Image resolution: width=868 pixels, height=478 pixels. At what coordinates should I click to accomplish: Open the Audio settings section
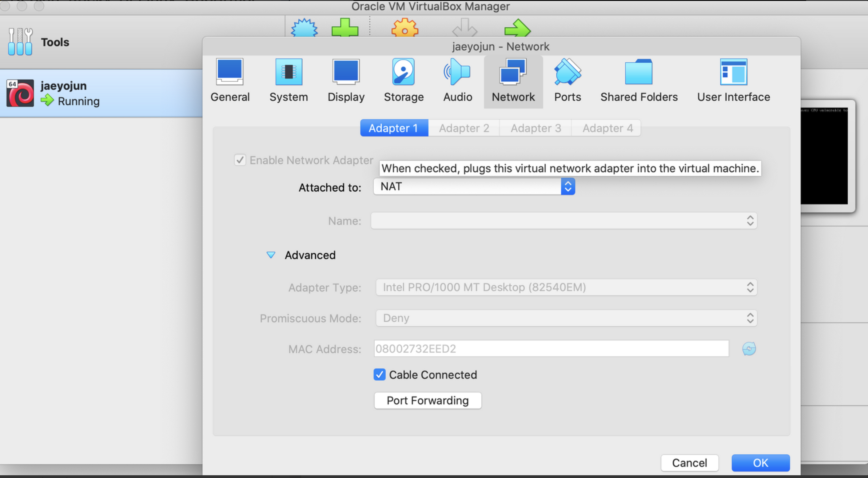[x=457, y=80]
